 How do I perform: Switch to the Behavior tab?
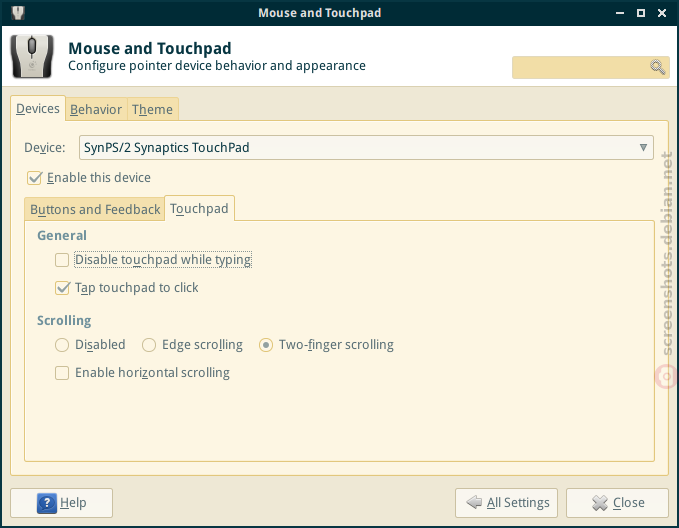96,110
